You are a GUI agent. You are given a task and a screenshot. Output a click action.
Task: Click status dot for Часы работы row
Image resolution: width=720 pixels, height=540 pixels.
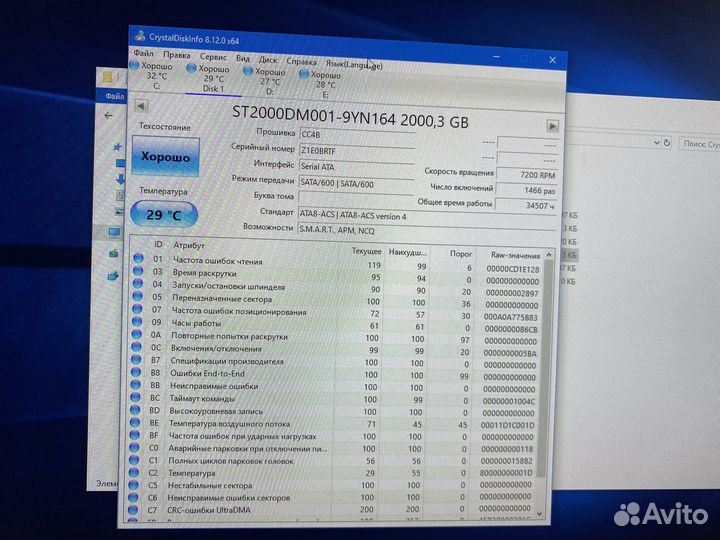point(137,321)
